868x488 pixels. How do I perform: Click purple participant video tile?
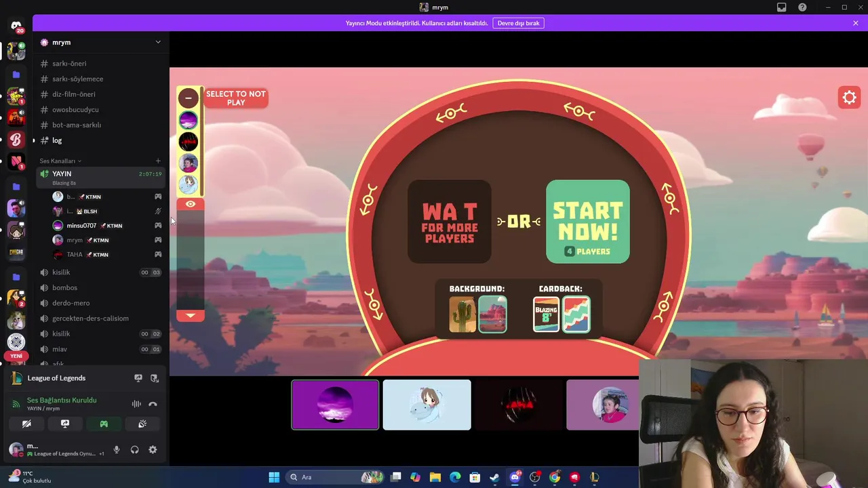(x=335, y=405)
